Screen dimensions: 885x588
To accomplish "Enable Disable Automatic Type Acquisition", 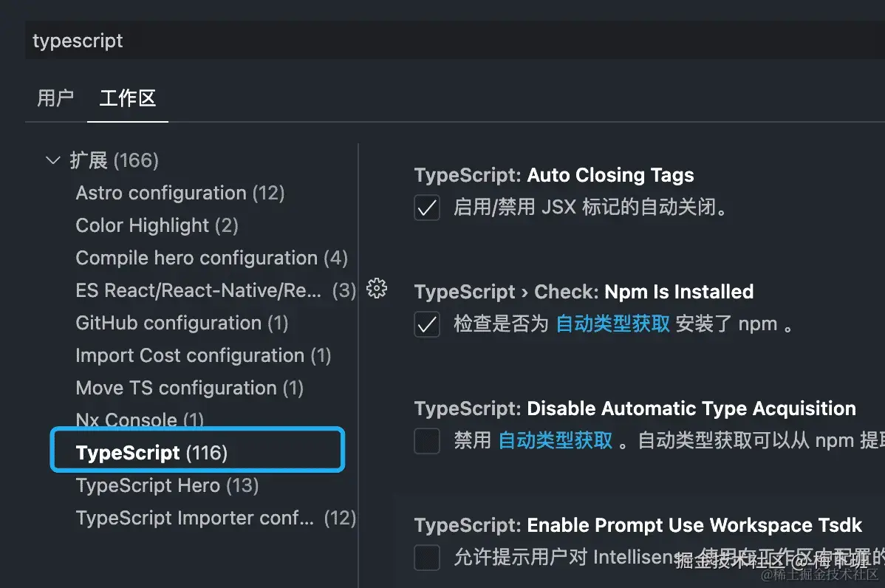I will point(427,441).
